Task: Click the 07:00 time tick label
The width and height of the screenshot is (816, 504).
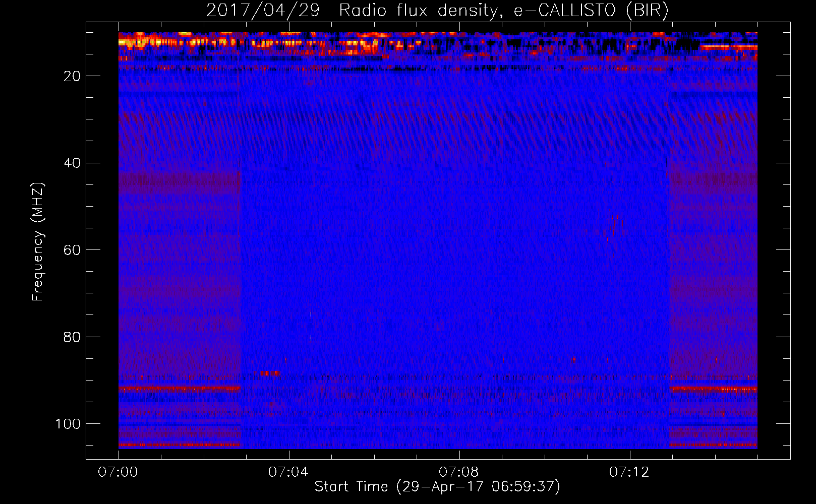Action: [x=118, y=472]
